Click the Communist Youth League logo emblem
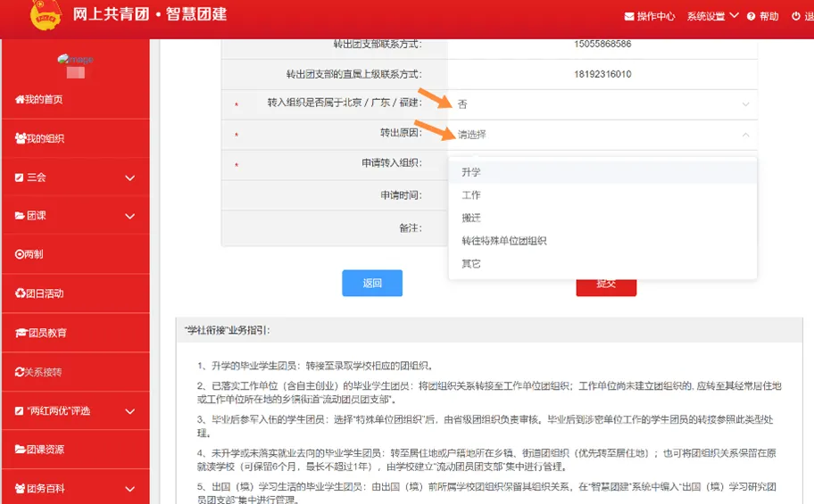Screen dimensions: 814x504 click(x=46, y=14)
